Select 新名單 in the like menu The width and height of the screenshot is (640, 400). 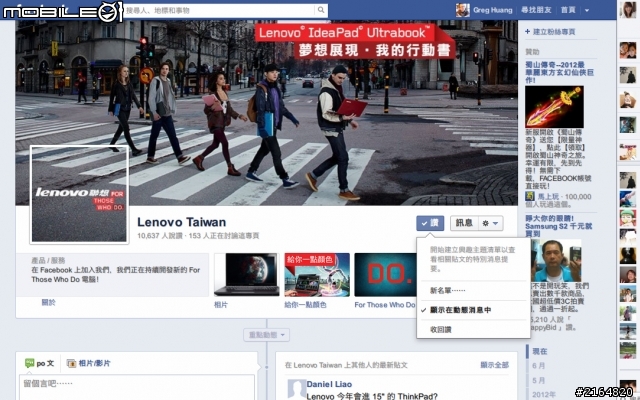473,291
